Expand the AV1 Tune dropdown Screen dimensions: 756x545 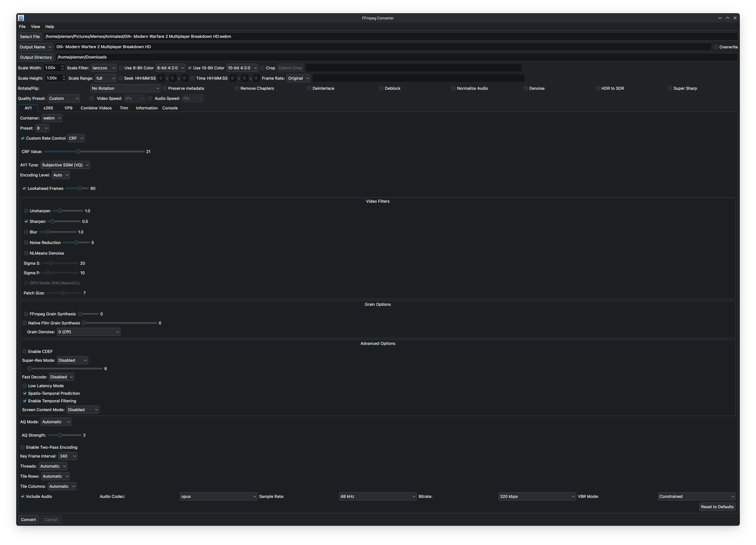click(65, 165)
